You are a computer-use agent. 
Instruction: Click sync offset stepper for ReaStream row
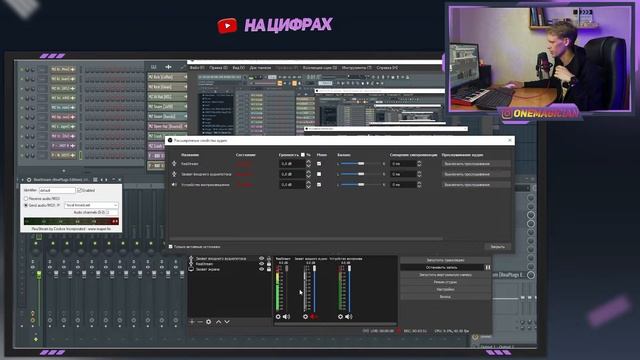click(419, 164)
